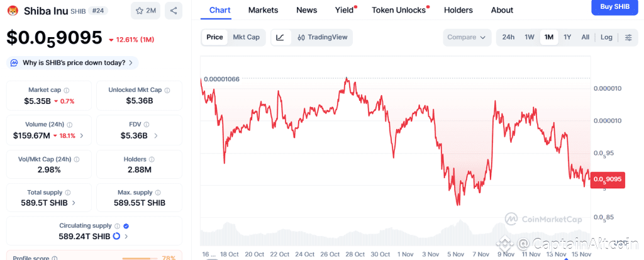Switch chart to Mkt Cap view

click(246, 37)
